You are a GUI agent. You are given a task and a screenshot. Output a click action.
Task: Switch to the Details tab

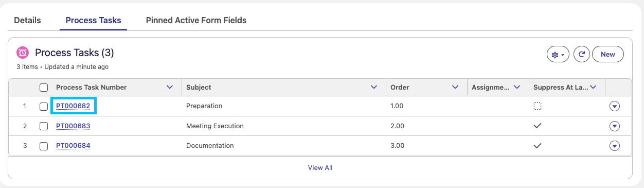pos(27,21)
